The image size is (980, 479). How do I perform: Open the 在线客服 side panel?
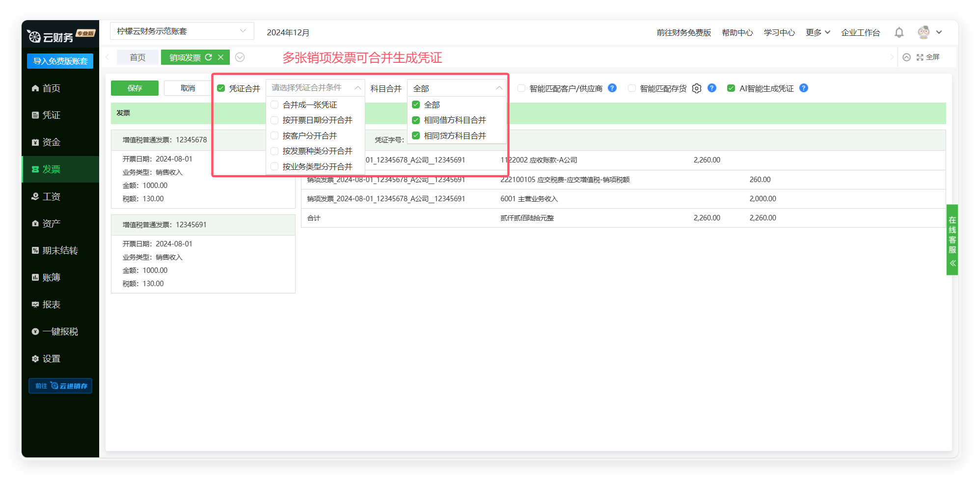point(952,239)
